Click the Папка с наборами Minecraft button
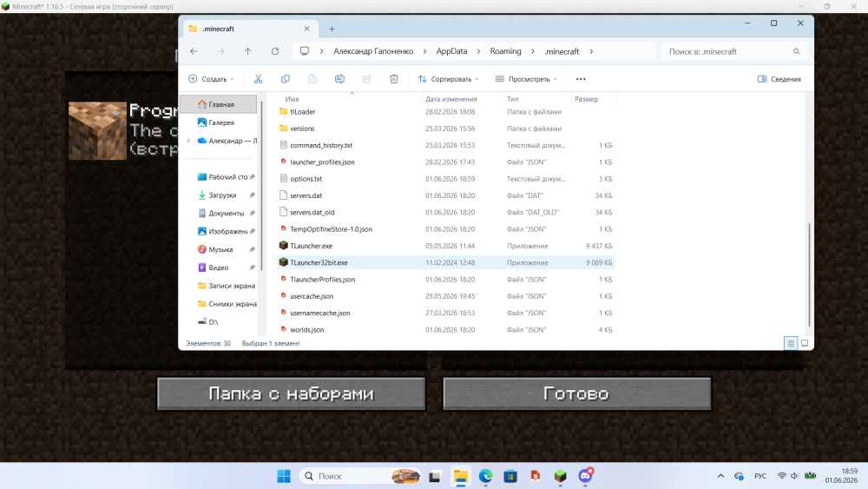The width and height of the screenshot is (868, 489). click(291, 393)
